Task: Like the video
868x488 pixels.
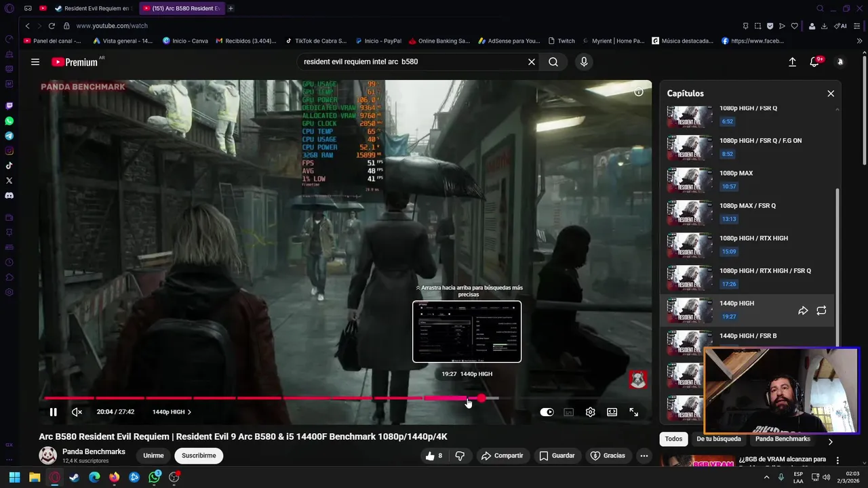Action: [434, 455]
